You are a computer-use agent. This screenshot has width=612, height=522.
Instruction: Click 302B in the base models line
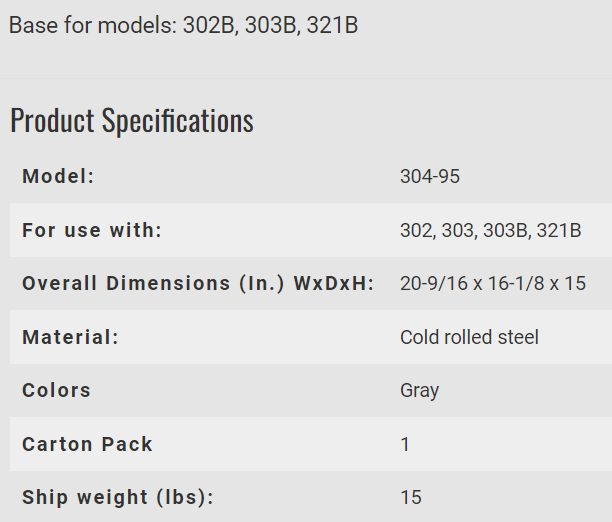208,25
